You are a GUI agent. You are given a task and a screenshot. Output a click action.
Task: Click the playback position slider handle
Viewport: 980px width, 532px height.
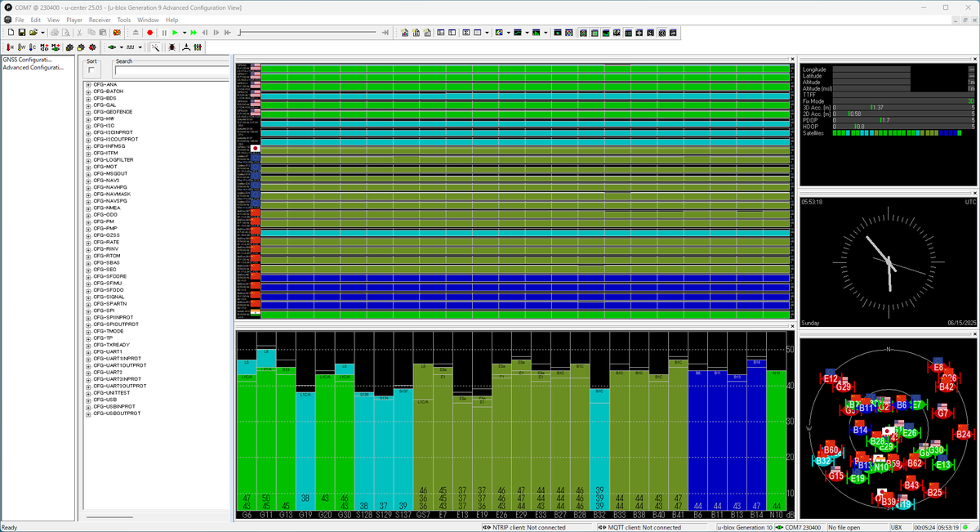(239, 33)
